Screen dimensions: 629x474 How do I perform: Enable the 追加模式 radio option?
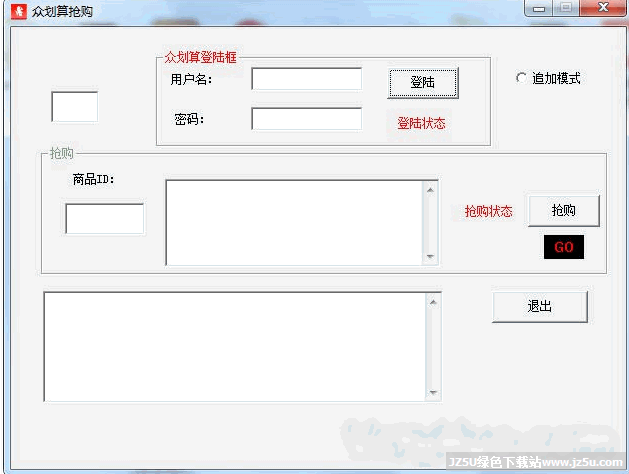pyautogui.click(x=521, y=78)
